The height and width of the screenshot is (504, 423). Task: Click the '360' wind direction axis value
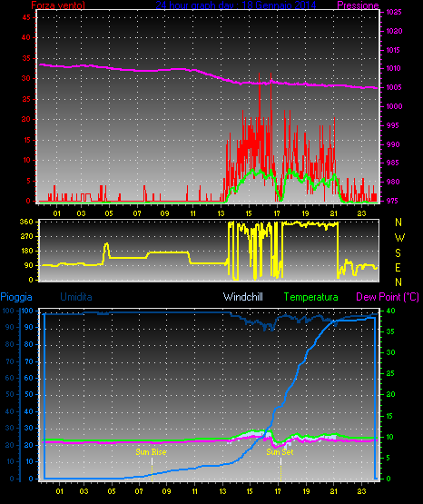click(x=26, y=222)
